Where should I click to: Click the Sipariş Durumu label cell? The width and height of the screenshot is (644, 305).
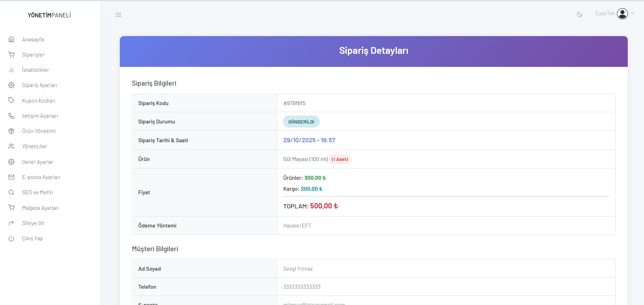204,121
